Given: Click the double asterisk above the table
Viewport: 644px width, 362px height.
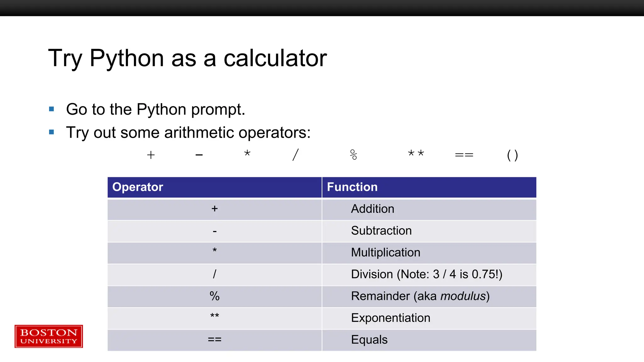Looking at the screenshot, I should (416, 154).
